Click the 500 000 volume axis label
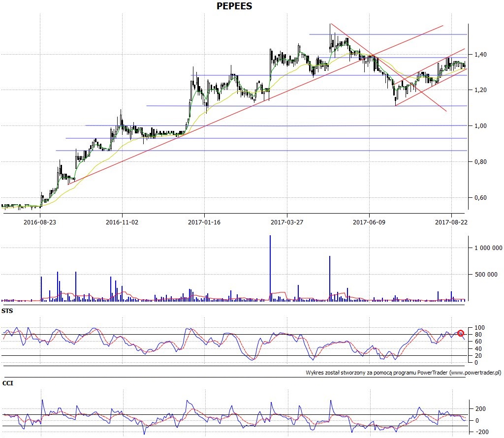504x438 pixels. click(486, 275)
